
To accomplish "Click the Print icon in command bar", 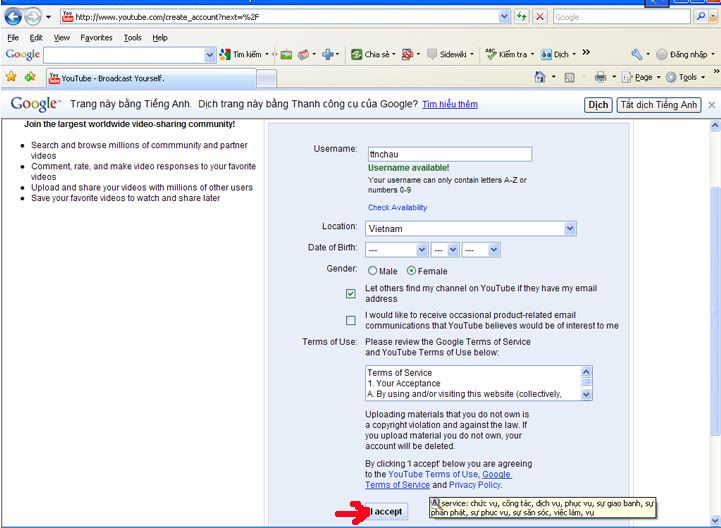I will [600, 77].
